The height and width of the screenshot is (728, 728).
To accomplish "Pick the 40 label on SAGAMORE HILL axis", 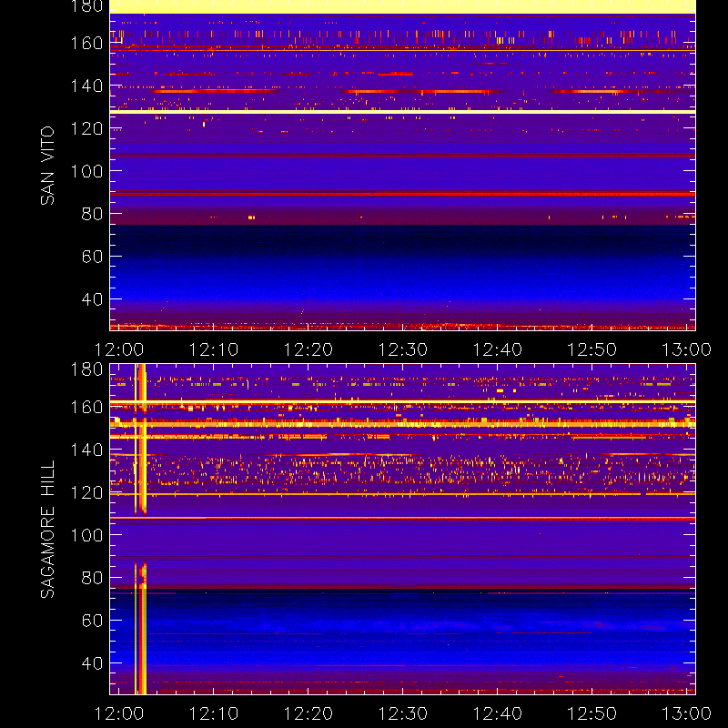I will pyautogui.click(x=92, y=663).
